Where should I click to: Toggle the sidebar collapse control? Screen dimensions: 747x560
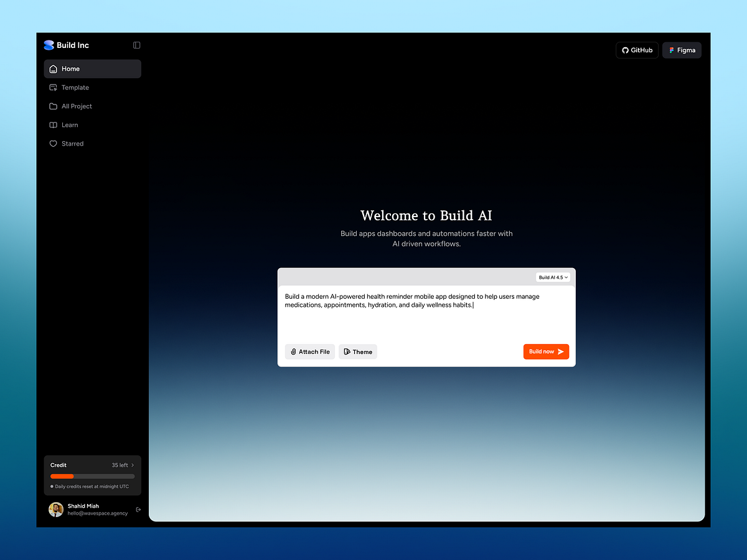(136, 45)
